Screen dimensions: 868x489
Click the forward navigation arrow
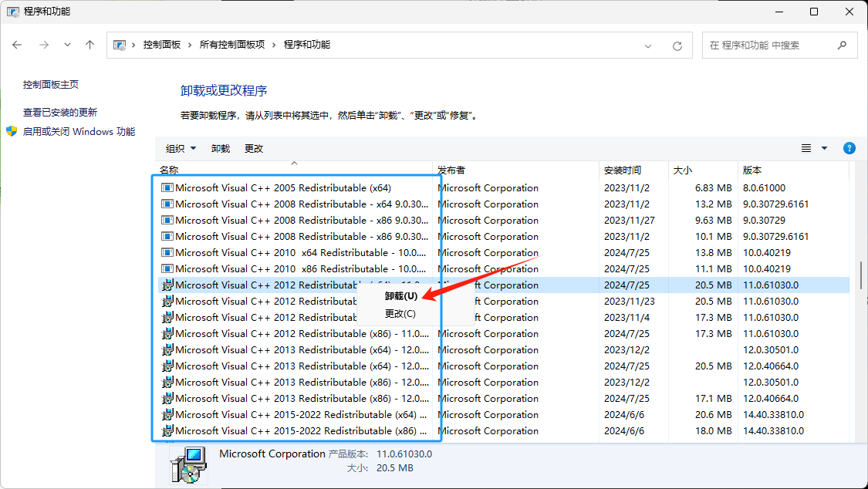click(44, 45)
